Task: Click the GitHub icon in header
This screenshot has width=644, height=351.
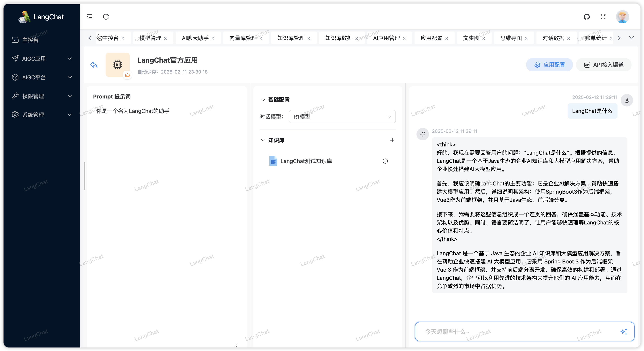Action: coord(587,17)
